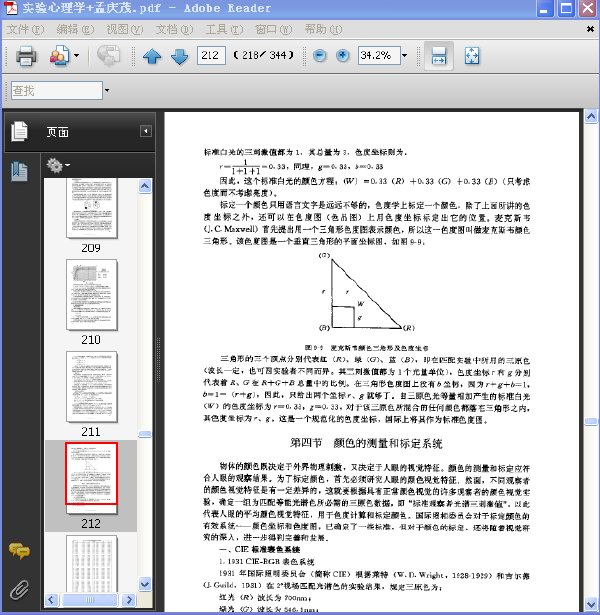600x615 pixels.
Task: Click the Adobe Reader title bar PDF icon
Action: click(10, 8)
